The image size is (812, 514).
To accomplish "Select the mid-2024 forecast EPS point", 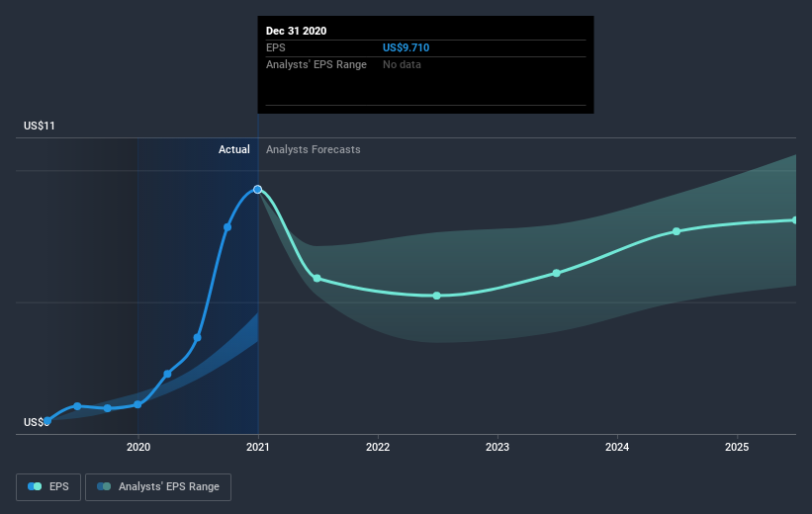I will coord(677,231).
